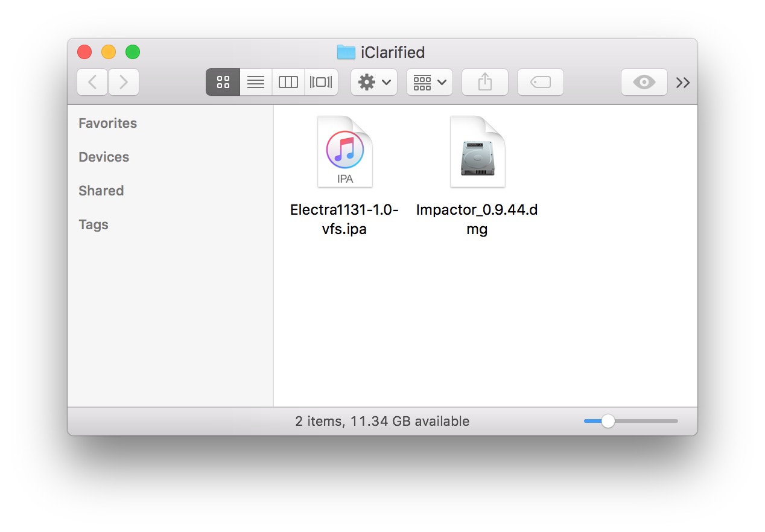Click the Edit Tags toolbar button
765x532 pixels.
(541, 82)
